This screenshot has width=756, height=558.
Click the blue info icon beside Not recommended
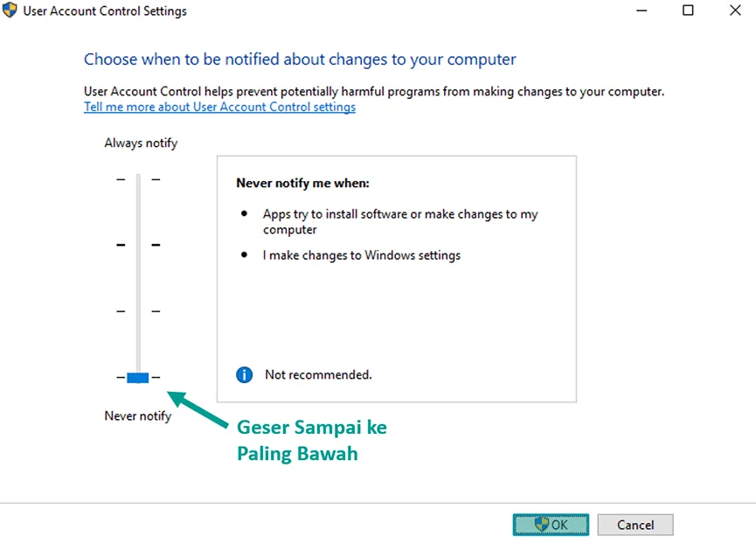tap(245, 374)
